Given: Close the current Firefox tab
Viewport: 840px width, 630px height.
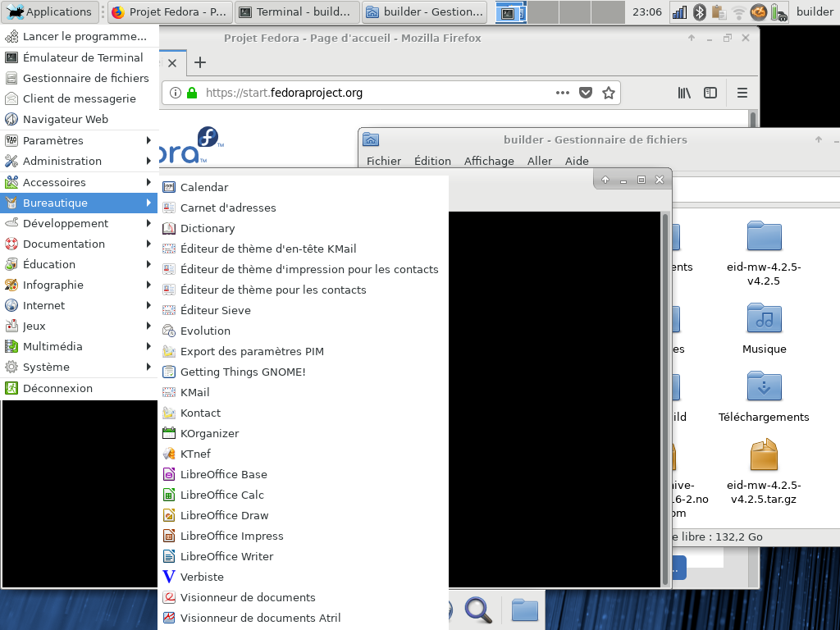Looking at the screenshot, I should pos(172,63).
